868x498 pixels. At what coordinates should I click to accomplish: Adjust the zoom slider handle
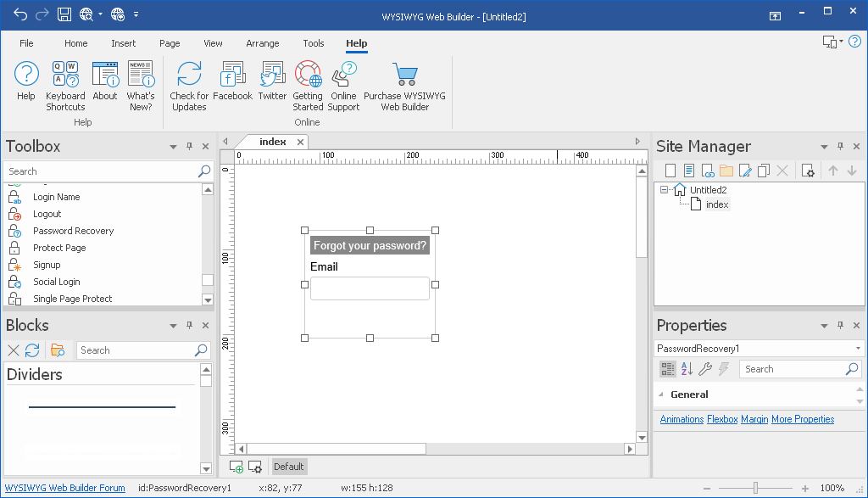(755, 488)
